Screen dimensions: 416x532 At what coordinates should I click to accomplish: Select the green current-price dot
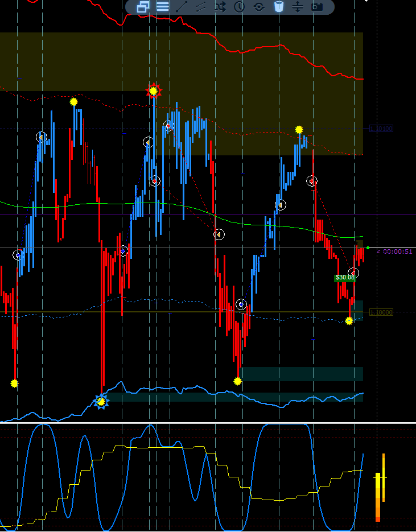(x=368, y=248)
